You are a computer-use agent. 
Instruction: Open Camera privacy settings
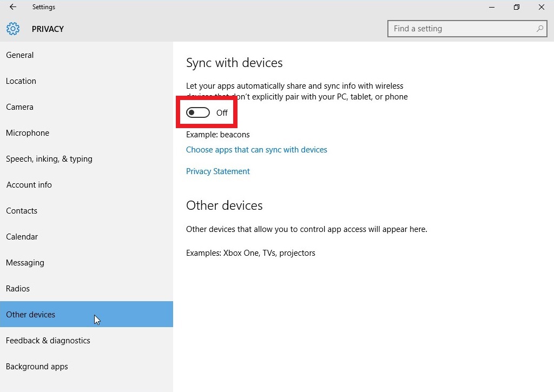tap(20, 107)
